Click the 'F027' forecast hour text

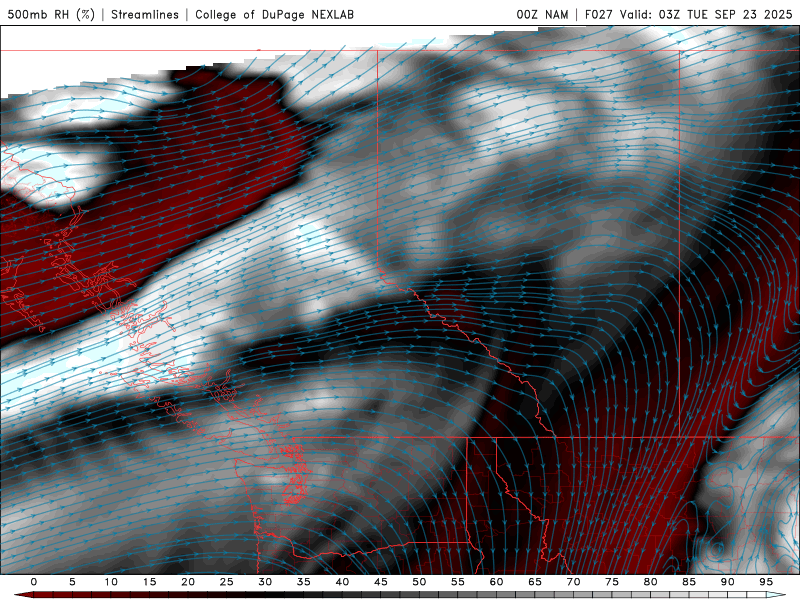tap(599, 14)
